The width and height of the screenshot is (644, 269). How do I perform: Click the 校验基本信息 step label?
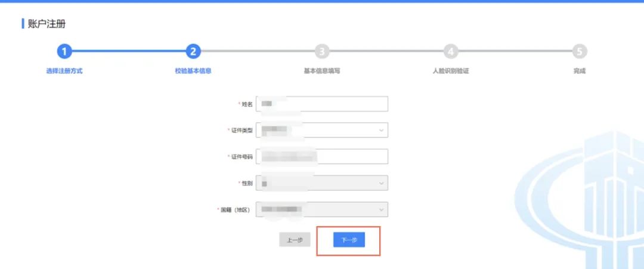[x=193, y=71]
